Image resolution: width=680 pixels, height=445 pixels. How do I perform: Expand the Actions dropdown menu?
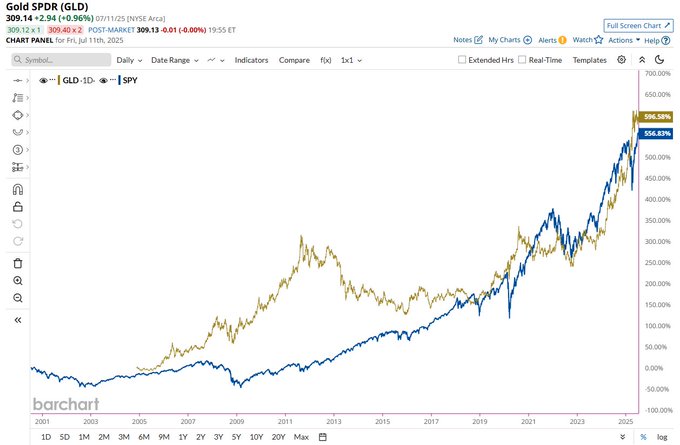pyautogui.click(x=624, y=40)
